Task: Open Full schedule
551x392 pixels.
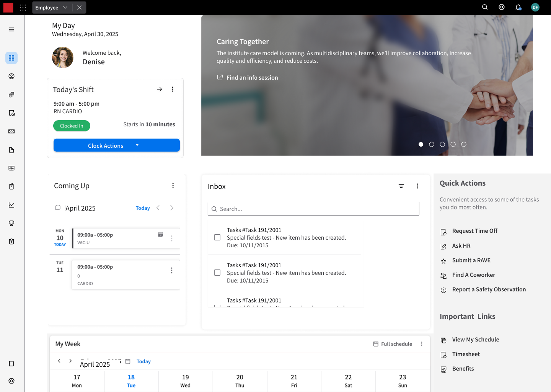Action: [393, 344]
